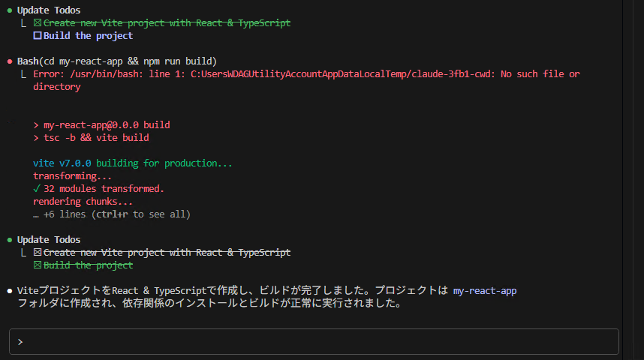Click 'vite v7.0.0 building for production...' line
644x360 pixels.
133,163
